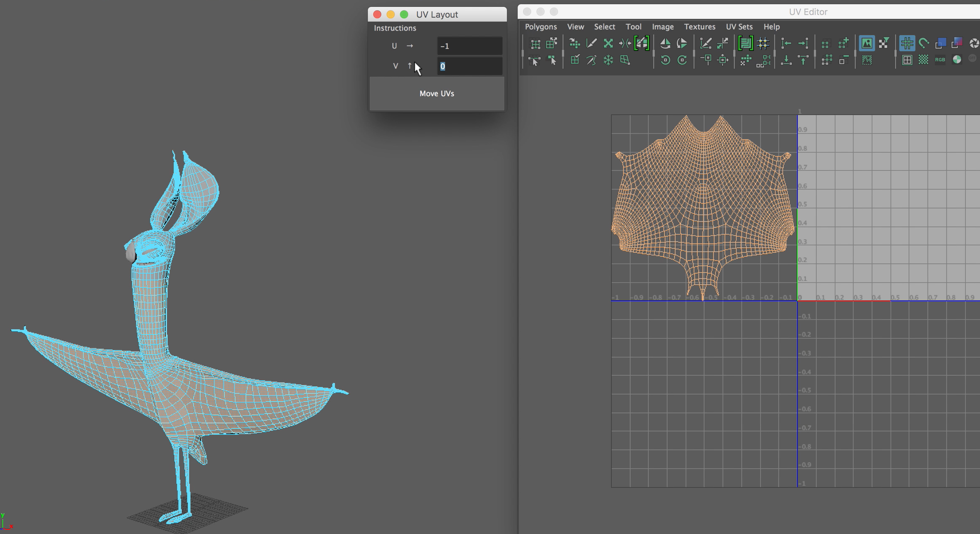Click the U value input field
Screen dimensions: 980x534
(469, 46)
